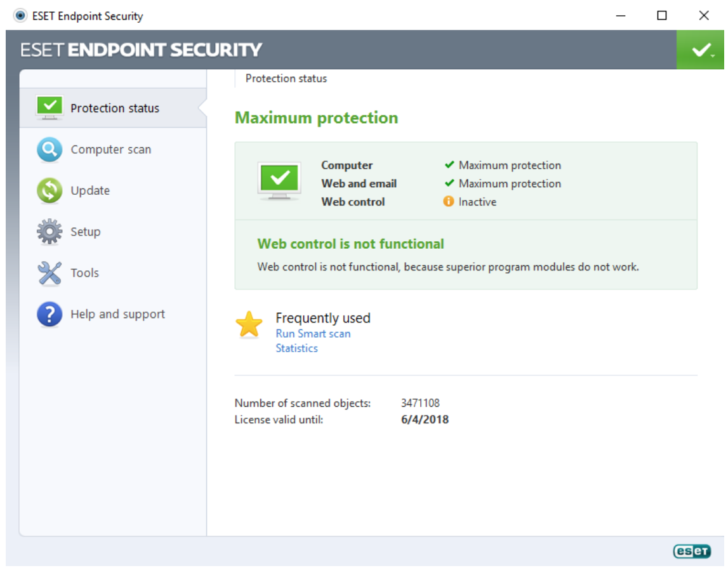
Task: Click the green check beside Web and email status
Action: click(449, 183)
